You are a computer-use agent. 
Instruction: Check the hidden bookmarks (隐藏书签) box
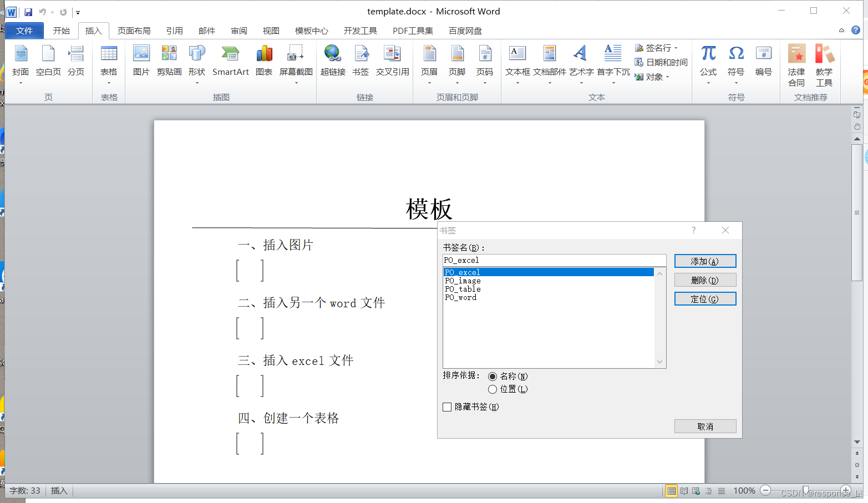447,407
